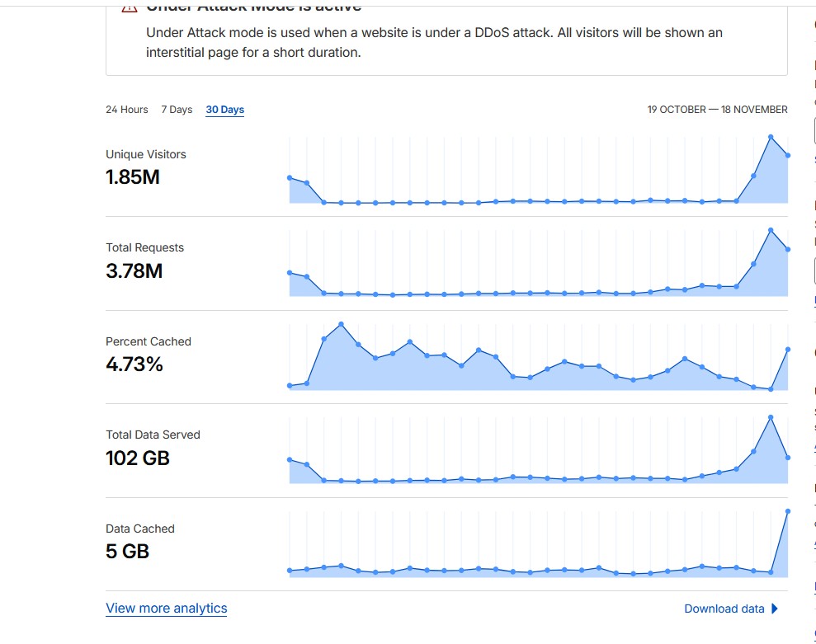816x644 pixels.
Task: Click the final data point on Data Cached chart
Action: 788,511
